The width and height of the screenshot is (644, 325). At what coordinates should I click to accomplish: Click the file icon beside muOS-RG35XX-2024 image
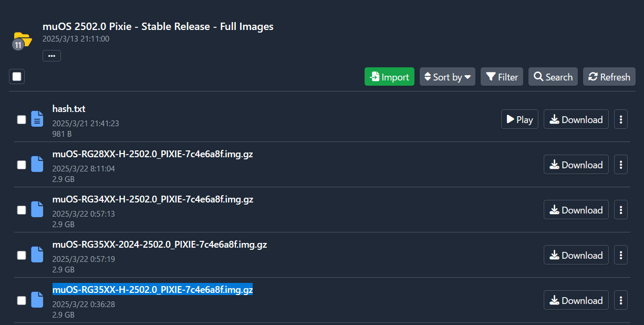click(37, 255)
